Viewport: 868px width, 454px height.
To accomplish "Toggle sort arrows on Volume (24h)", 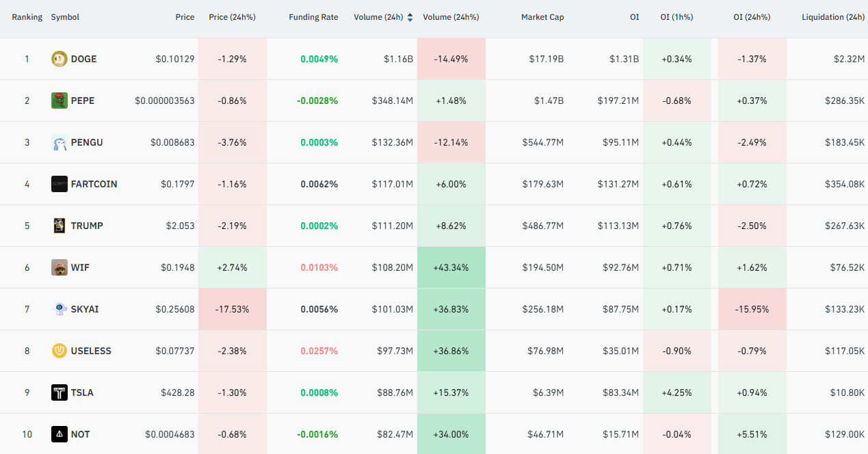I will coord(410,17).
